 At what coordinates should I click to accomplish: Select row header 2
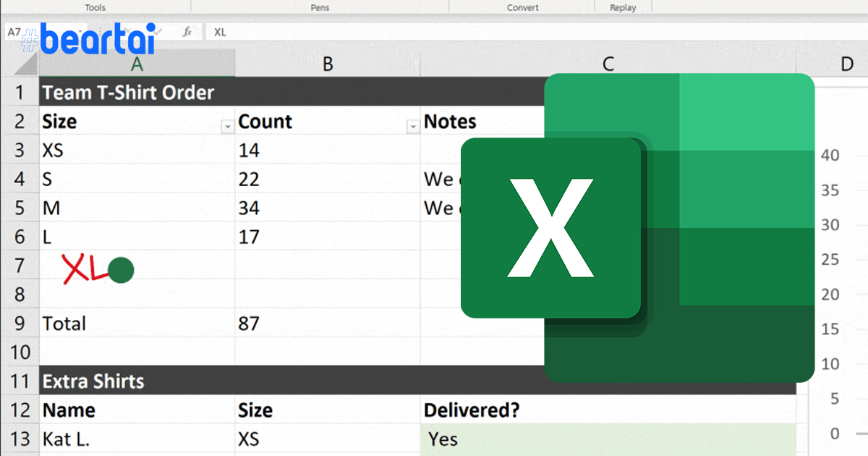point(20,121)
